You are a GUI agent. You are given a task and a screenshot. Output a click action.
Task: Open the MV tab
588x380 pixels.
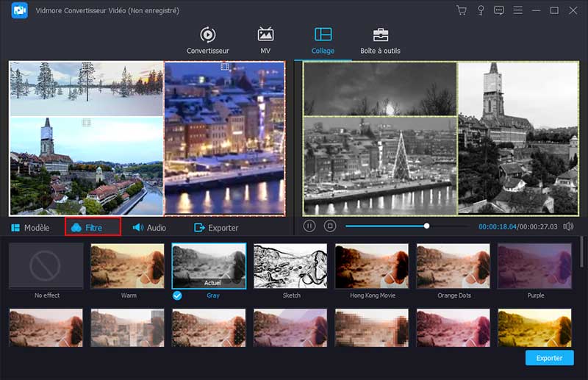[x=265, y=40]
